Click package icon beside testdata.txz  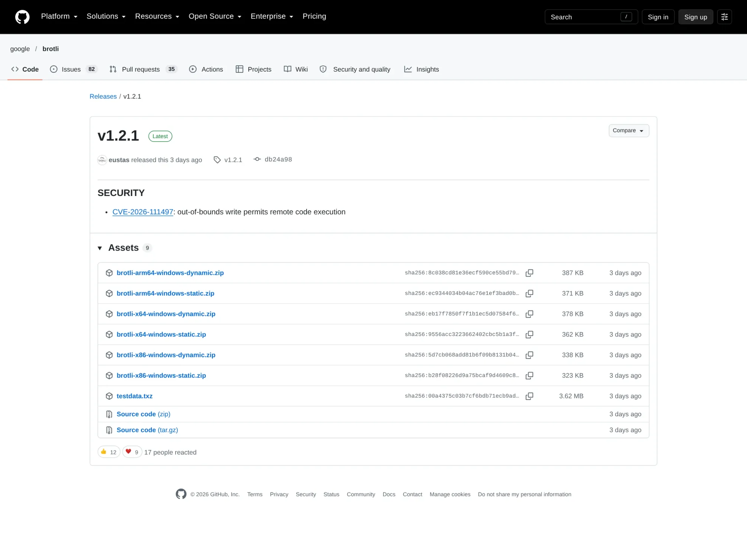click(109, 396)
